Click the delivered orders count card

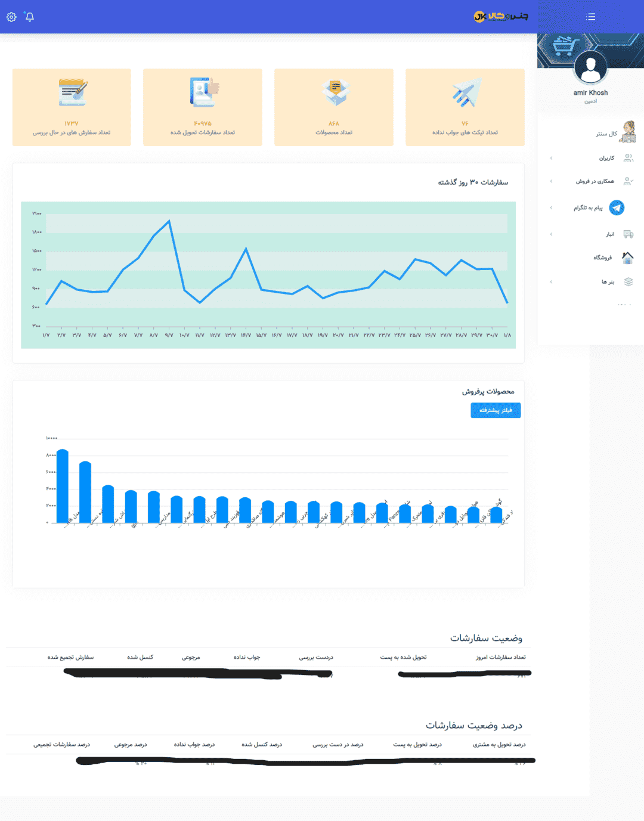click(x=203, y=107)
